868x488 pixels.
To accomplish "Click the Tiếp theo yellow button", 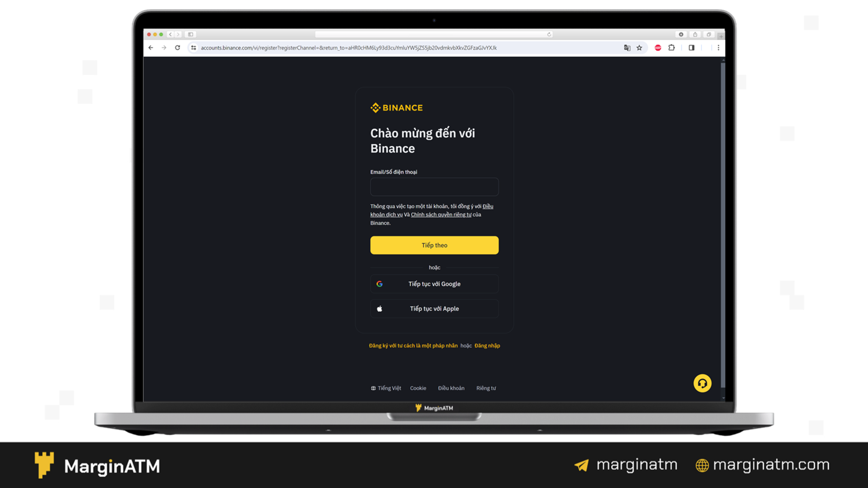I will coord(434,245).
